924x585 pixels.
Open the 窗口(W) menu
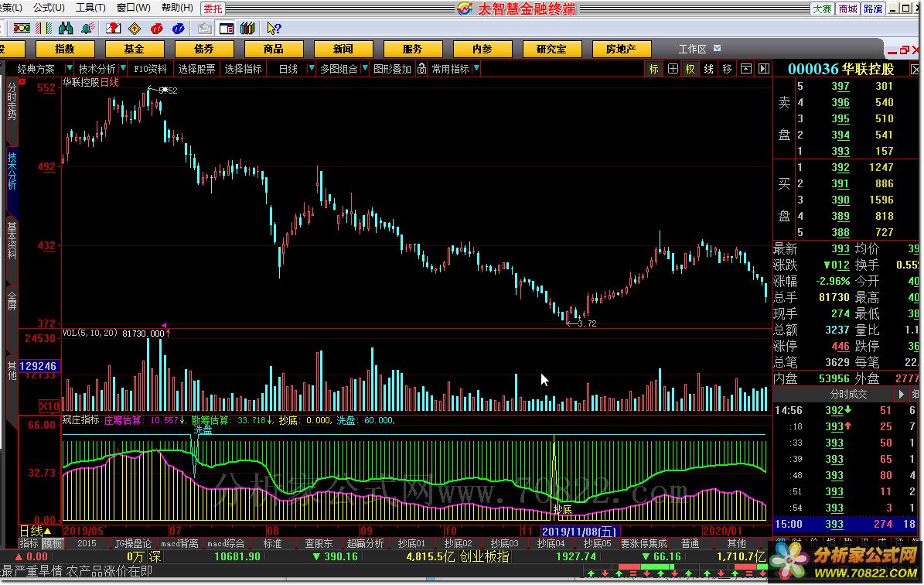tap(133, 8)
